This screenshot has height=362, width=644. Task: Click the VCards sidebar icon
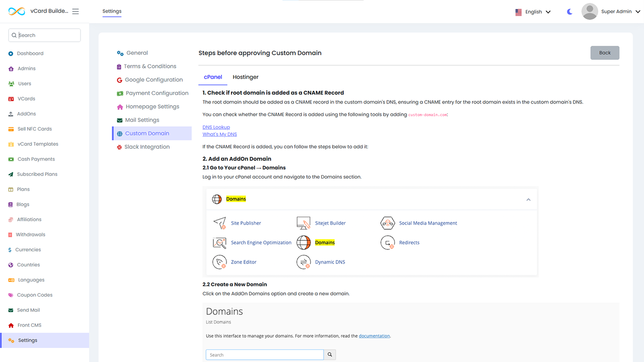coord(11,99)
